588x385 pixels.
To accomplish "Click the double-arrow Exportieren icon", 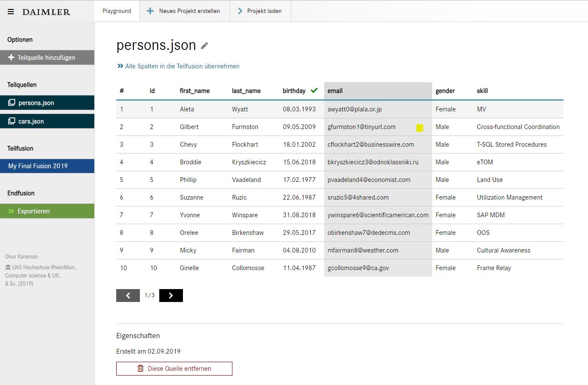I will click(11, 211).
